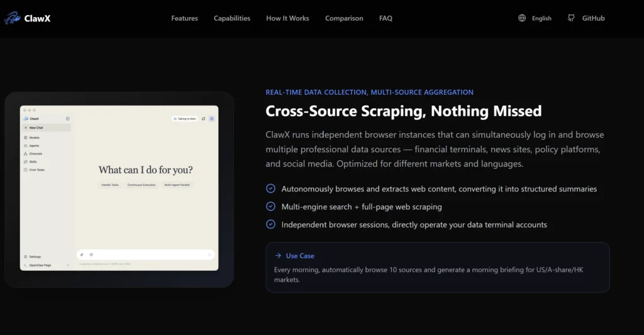Click the Use Case card

pyautogui.click(x=438, y=267)
